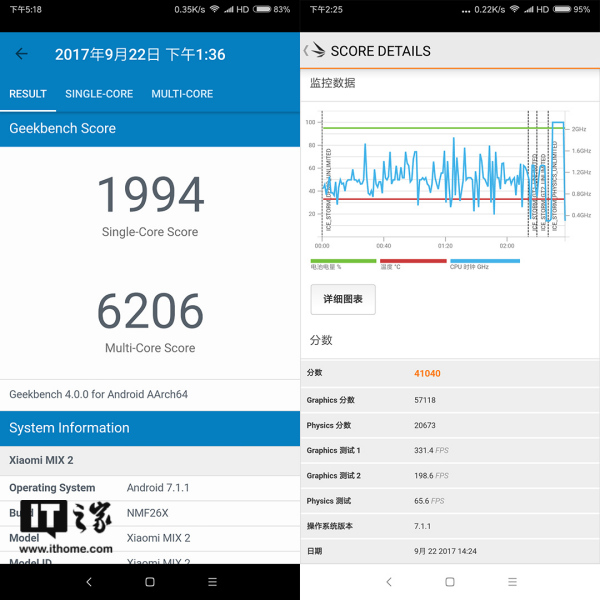The height and width of the screenshot is (600, 600).
Task: Tap right phone's Android menu navigation button
Action: click(x=512, y=582)
